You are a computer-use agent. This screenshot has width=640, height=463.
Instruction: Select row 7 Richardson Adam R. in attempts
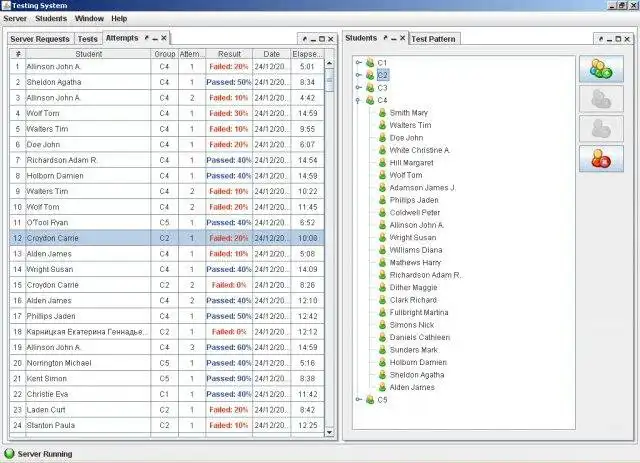(167, 160)
